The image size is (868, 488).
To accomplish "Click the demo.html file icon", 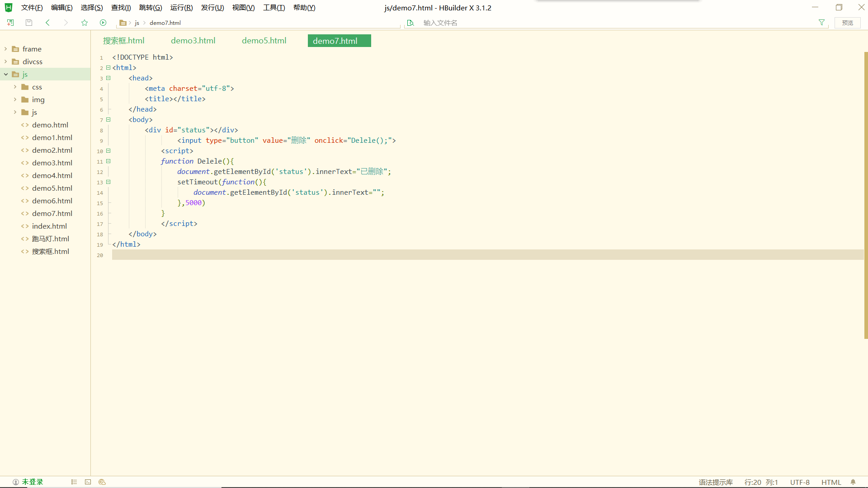I will pyautogui.click(x=25, y=125).
